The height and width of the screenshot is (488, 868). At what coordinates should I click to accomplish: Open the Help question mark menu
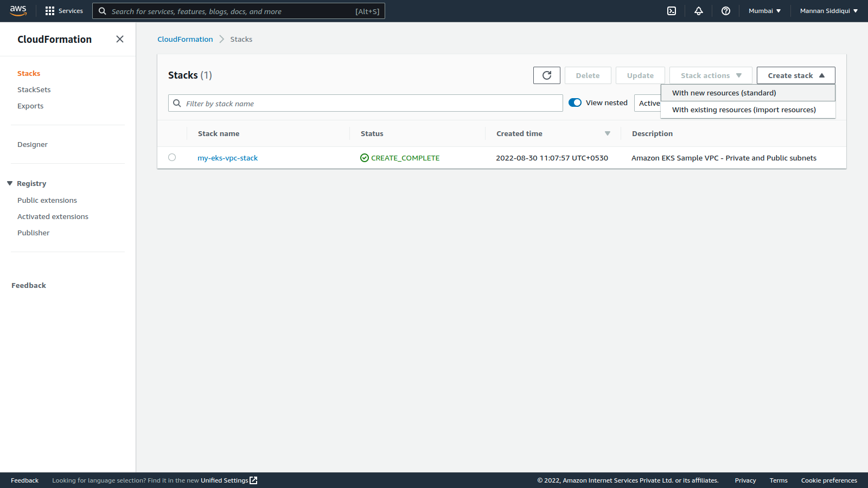pyautogui.click(x=725, y=11)
